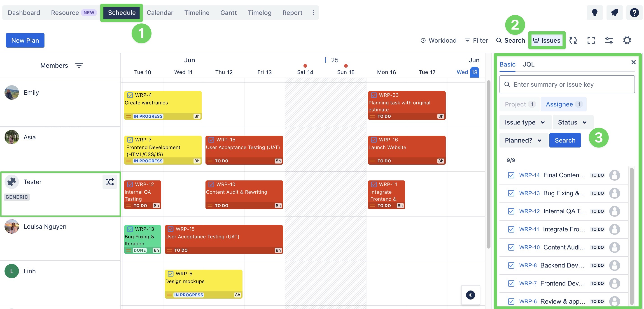The height and width of the screenshot is (309, 644).
Task: Click the shuffle icon next to Tester
Action: [110, 182]
